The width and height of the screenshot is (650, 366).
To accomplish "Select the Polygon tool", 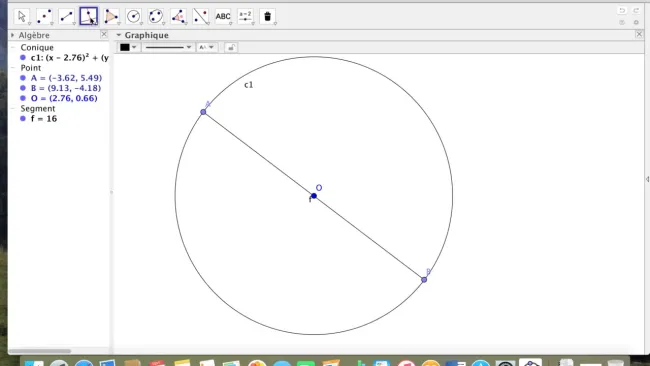I will 111,17.
